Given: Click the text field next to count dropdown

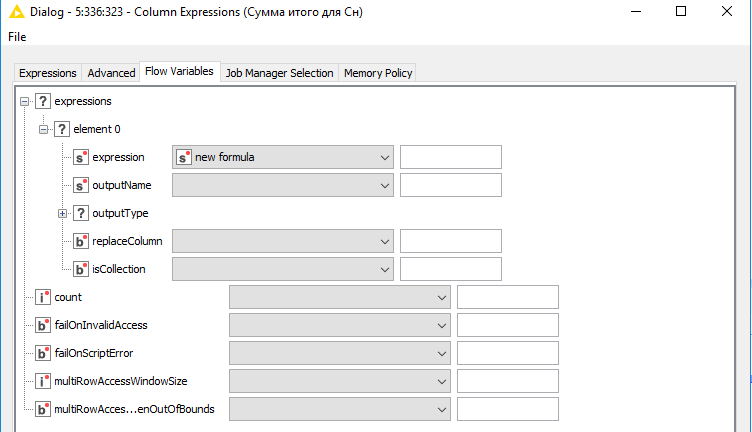Looking at the screenshot, I should click(507, 297).
